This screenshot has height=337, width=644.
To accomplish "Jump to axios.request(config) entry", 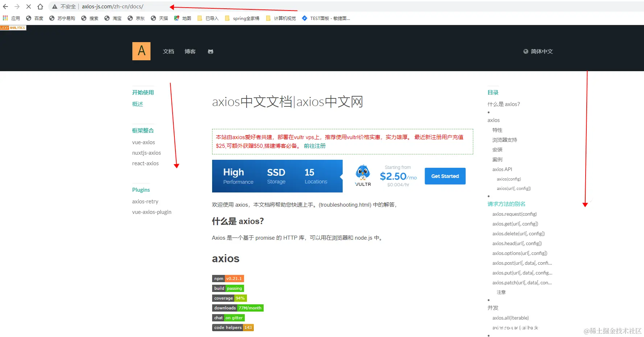I will (x=515, y=214).
